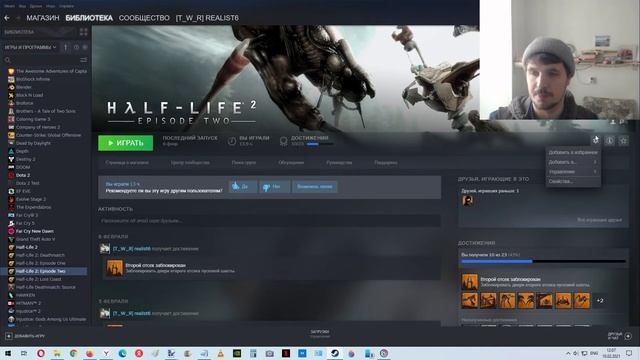Open ЗАГРУЗКИ downloads at bottom bar
This screenshot has width=640, height=360.
(320, 333)
